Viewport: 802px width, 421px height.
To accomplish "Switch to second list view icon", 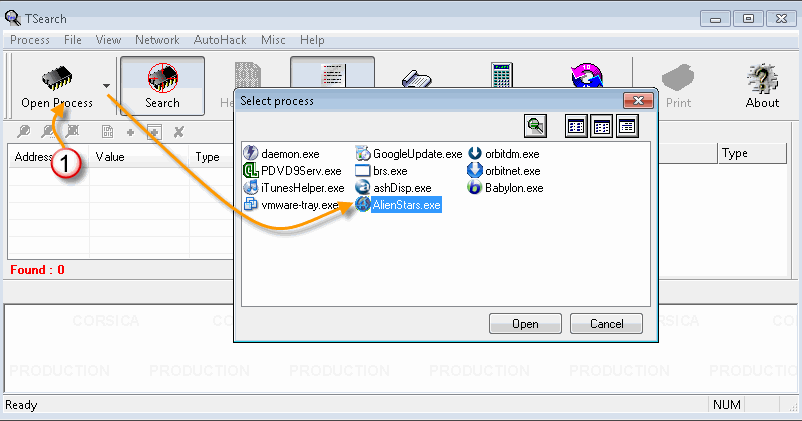I will click(602, 126).
